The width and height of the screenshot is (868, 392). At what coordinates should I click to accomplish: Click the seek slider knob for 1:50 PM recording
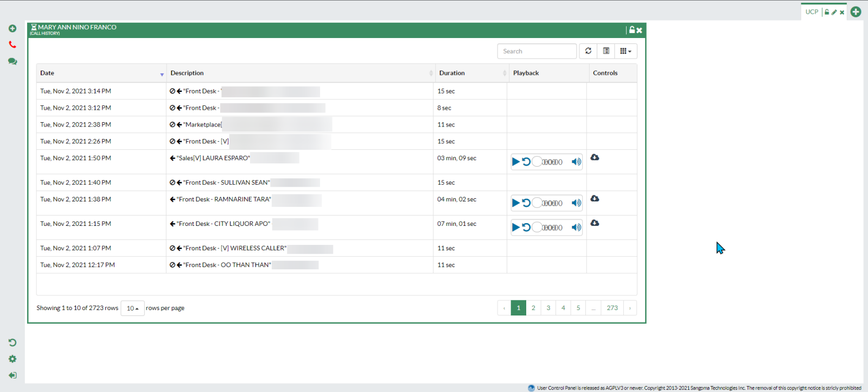click(537, 162)
